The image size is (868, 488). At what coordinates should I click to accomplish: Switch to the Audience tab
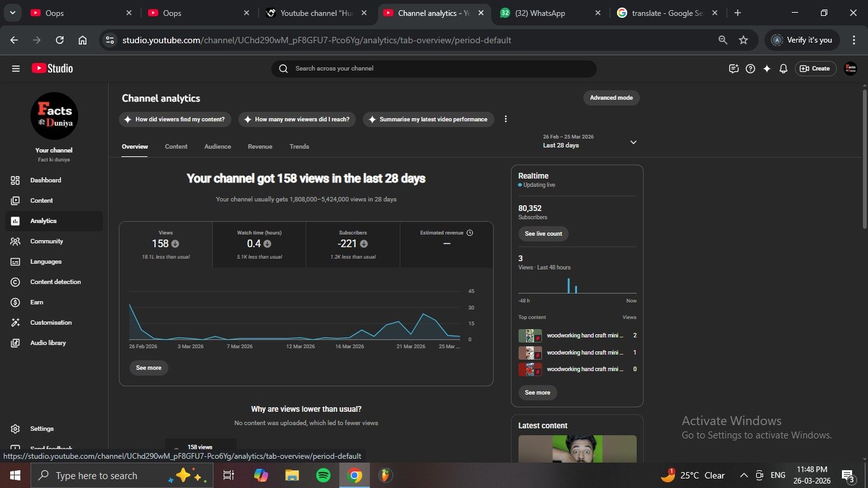(217, 147)
